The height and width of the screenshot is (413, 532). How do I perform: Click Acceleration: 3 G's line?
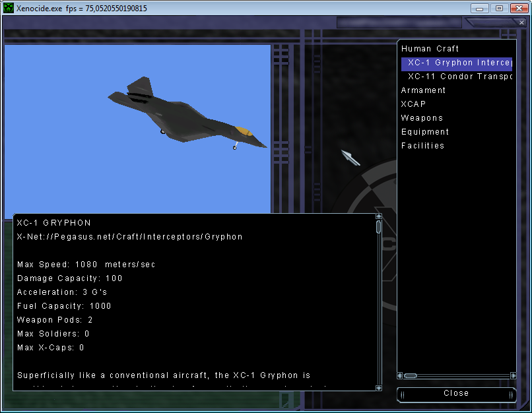62,292
